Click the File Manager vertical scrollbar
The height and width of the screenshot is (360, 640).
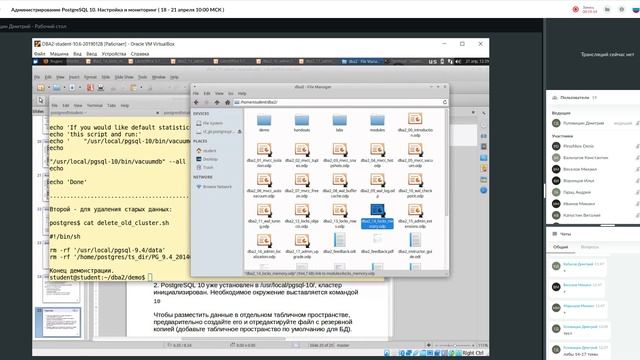point(447,163)
